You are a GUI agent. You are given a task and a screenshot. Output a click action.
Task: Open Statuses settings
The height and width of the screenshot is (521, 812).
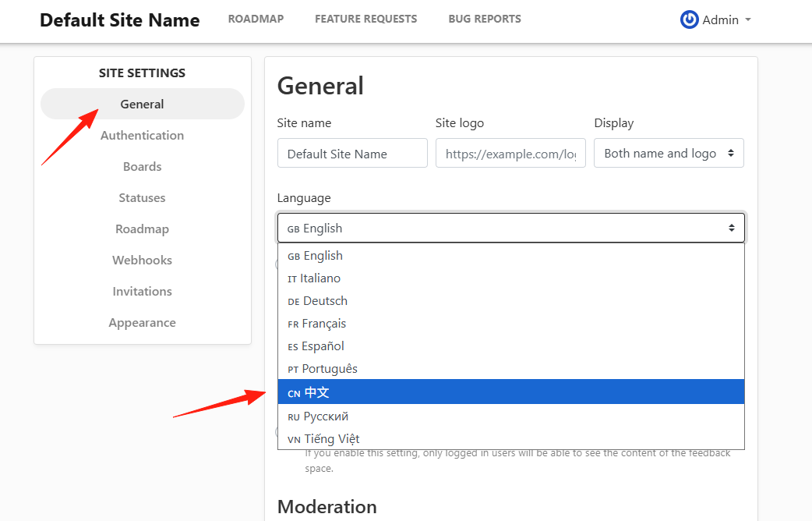point(143,197)
